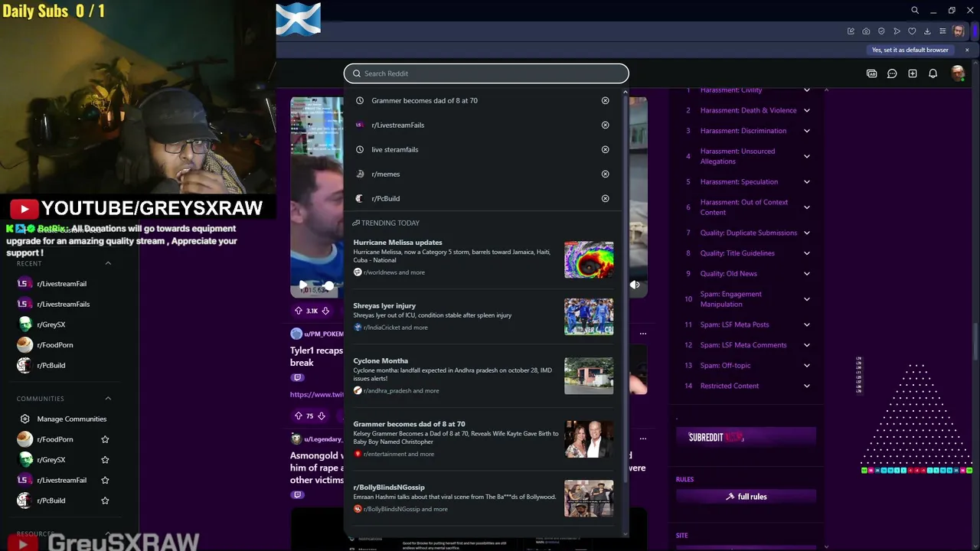Favorite r/GreySX with its star
This screenshot has width=980, height=551.
point(105,460)
